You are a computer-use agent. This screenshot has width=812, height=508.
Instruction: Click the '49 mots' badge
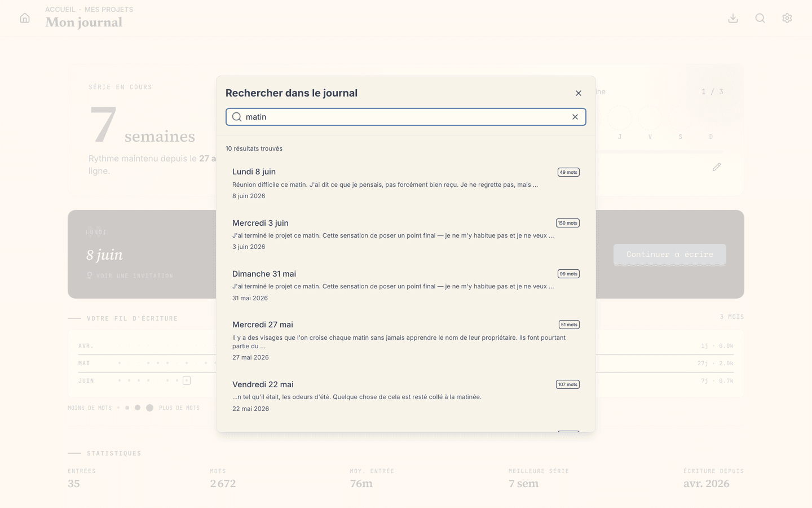coord(568,172)
